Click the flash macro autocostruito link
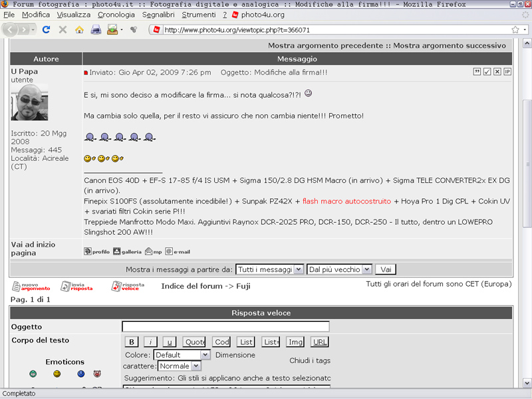 pyautogui.click(x=346, y=200)
